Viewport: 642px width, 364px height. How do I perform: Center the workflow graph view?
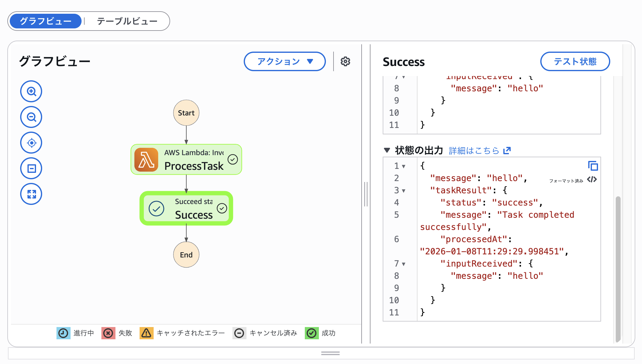coord(31,142)
